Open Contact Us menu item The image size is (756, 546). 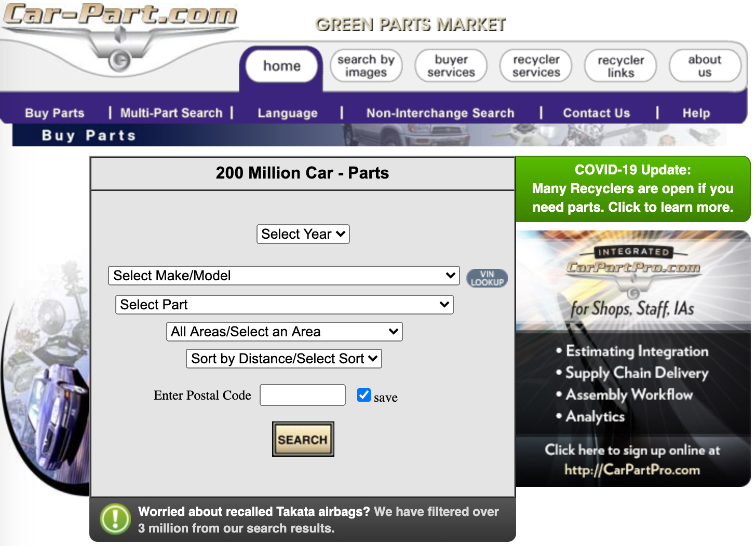click(597, 113)
